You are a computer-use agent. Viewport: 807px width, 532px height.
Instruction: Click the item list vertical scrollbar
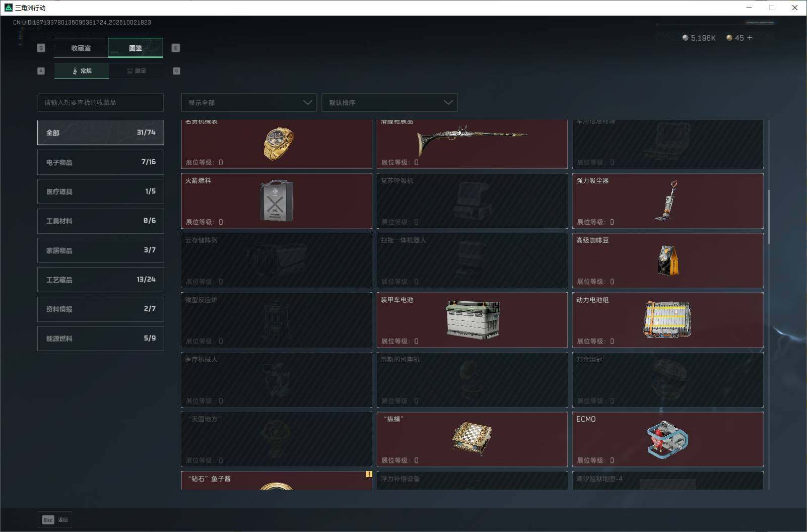click(x=769, y=217)
